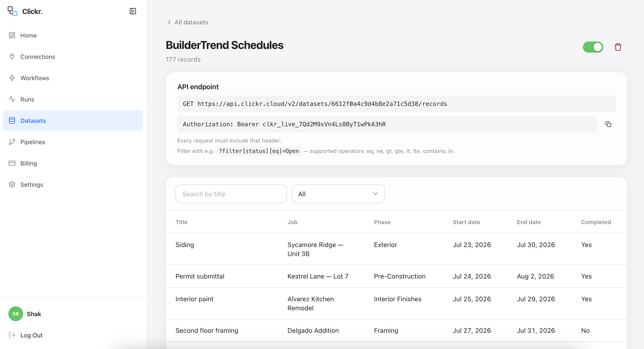Disable the BuilderTrend Schedules dataset toggle
This screenshot has height=349, width=644.
[x=593, y=47]
